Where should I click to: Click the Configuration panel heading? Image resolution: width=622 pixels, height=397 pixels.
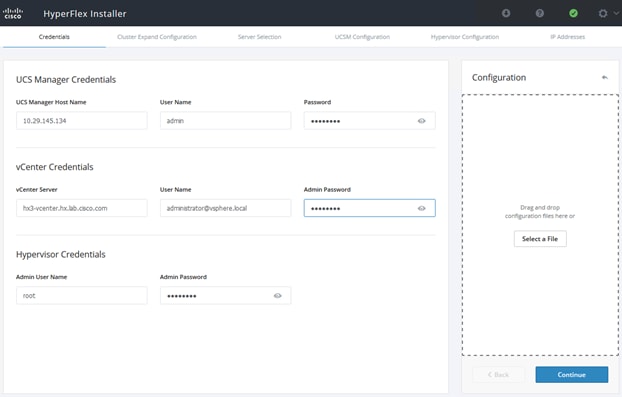click(499, 78)
